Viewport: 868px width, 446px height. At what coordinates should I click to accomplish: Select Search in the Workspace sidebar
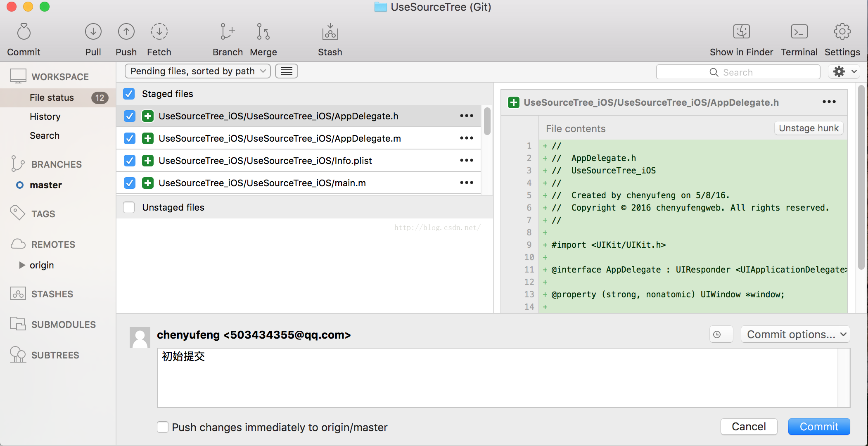coord(45,135)
